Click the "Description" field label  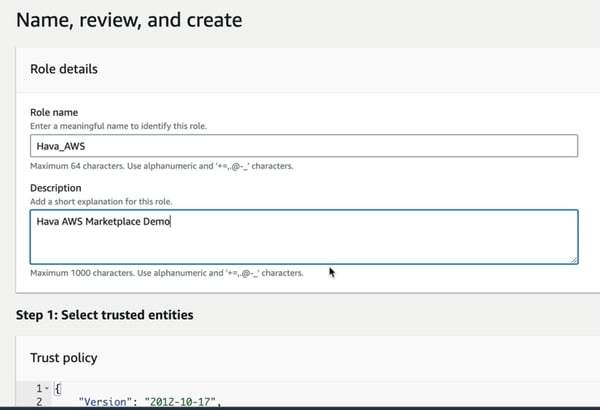pyautogui.click(x=56, y=188)
